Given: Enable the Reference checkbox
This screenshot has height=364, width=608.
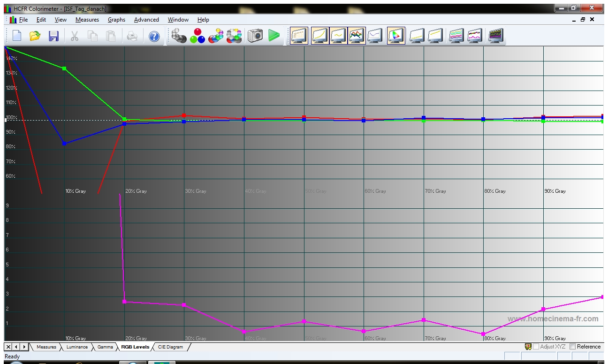Looking at the screenshot, I should (x=572, y=347).
